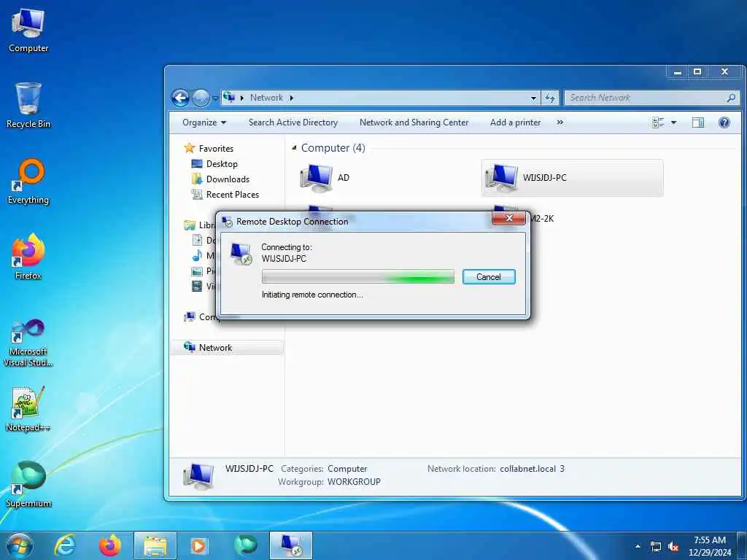Click the connection progress bar
The height and width of the screenshot is (560, 747).
[357, 276]
